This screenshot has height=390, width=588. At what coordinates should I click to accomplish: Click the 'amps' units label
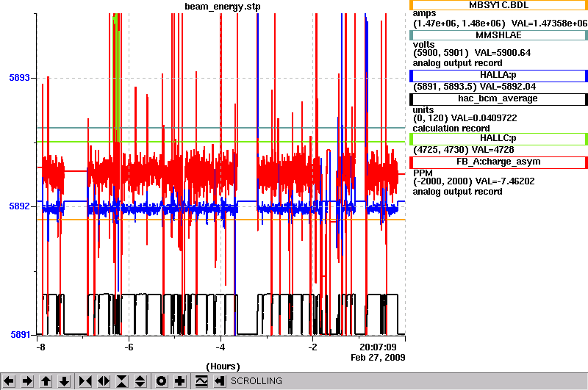click(x=424, y=14)
